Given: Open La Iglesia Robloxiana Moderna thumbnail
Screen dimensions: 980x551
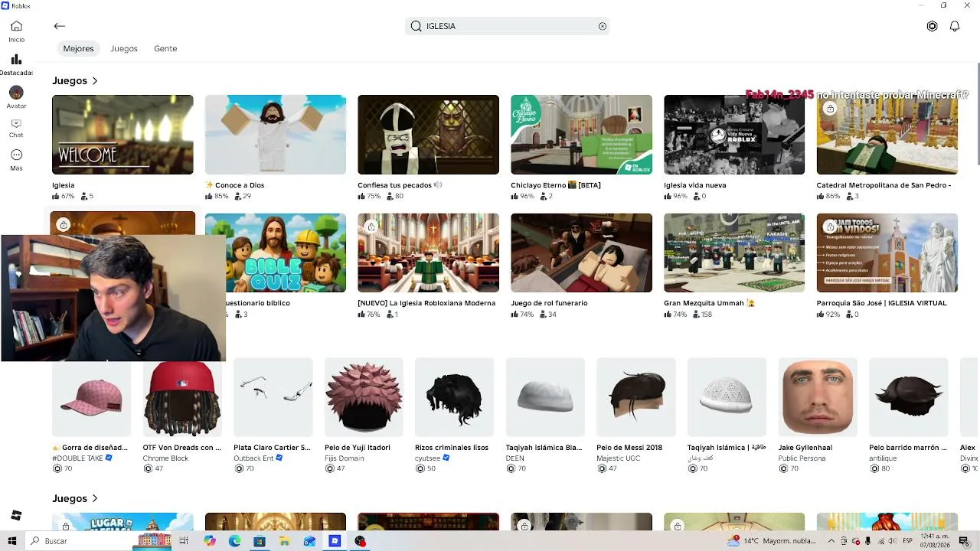Looking at the screenshot, I should [x=428, y=253].
